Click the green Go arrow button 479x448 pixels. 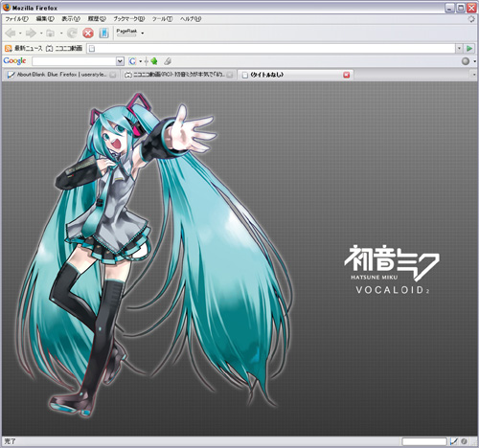(469, 49)
